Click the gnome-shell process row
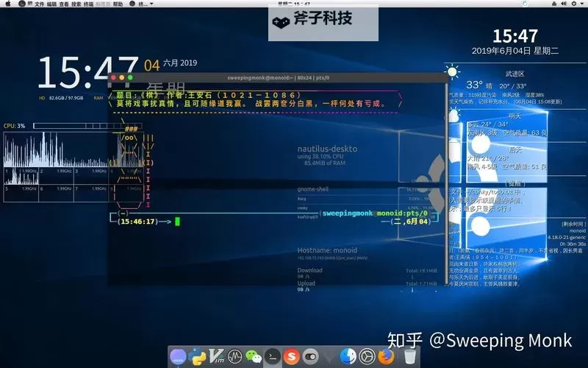The width and height of the screenshot is (588, 368). pos(313,189)
